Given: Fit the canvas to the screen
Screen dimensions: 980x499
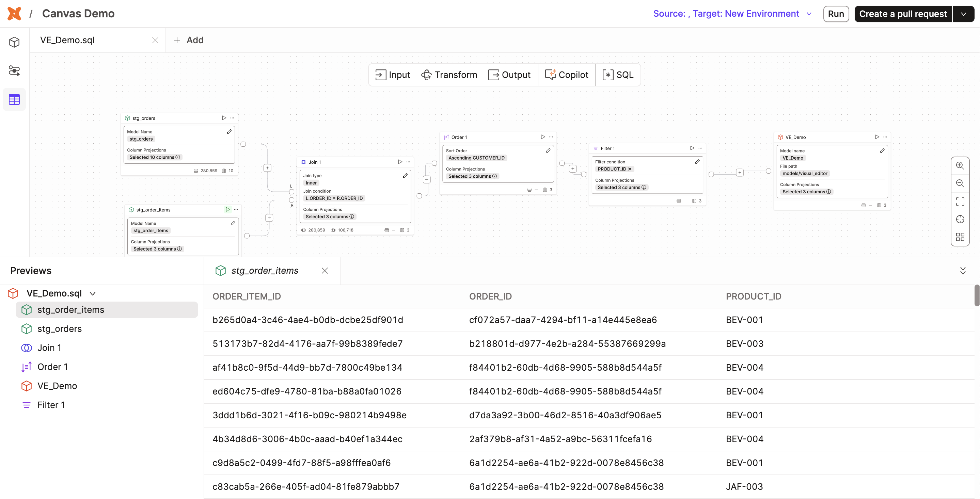Looking at the screenshot, I should click(960, 201).
